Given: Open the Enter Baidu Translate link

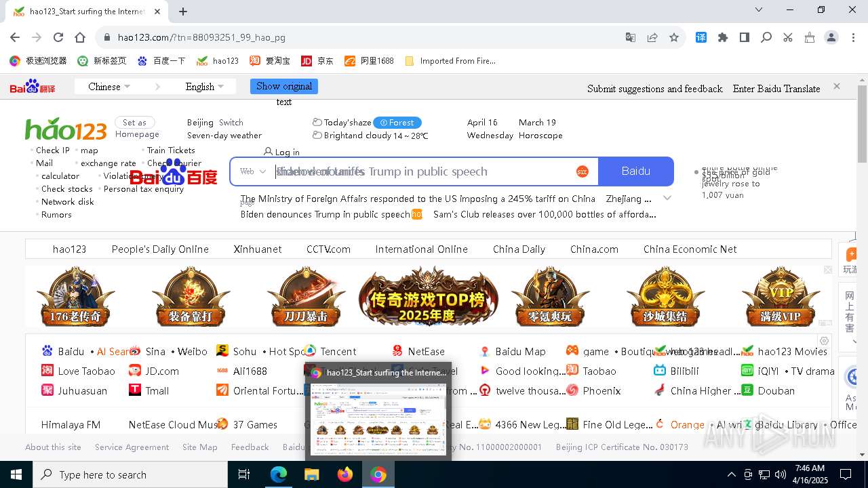Looking at the screenshot, I should pyautogui.click(x=776, y=89).
